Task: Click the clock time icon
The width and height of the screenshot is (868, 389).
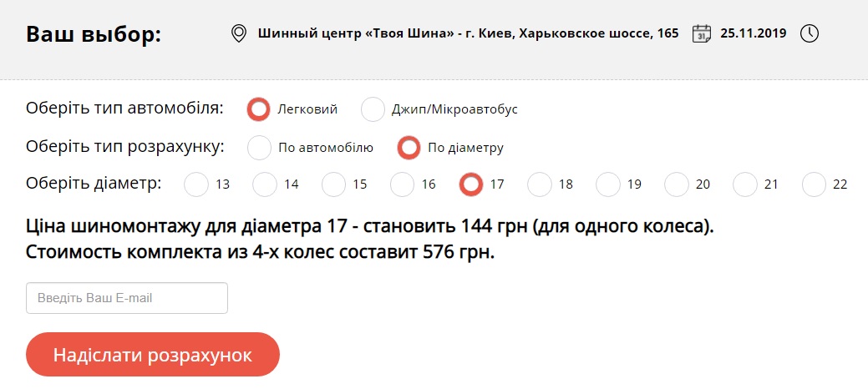Action: (810, 34)
